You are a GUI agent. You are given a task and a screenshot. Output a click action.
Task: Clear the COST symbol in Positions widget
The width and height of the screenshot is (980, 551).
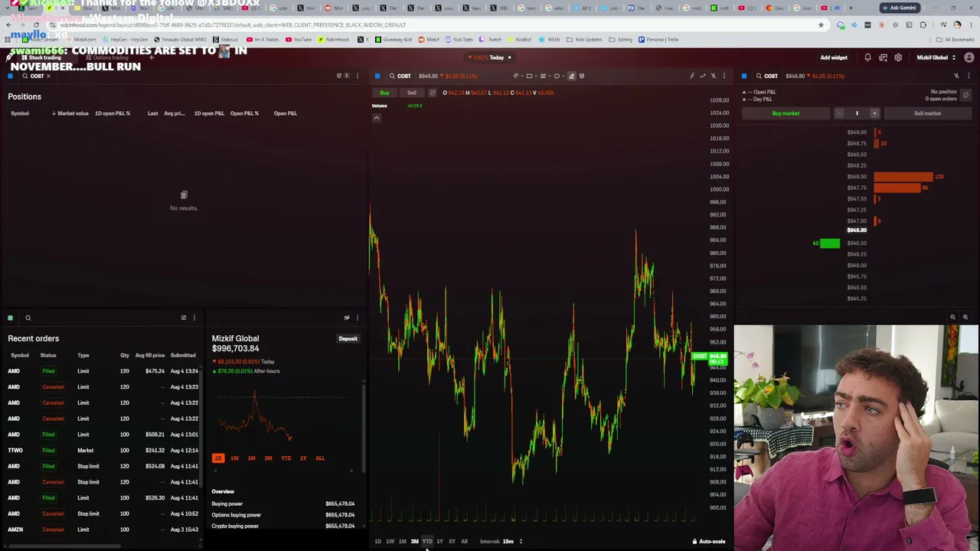[x=48, y=76]
